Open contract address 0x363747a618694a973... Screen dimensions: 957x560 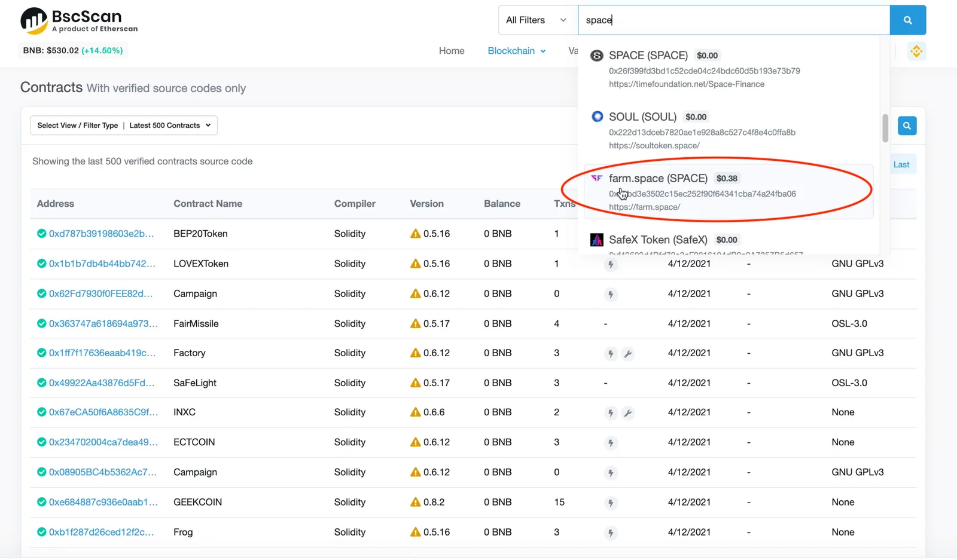click(103, 323)
